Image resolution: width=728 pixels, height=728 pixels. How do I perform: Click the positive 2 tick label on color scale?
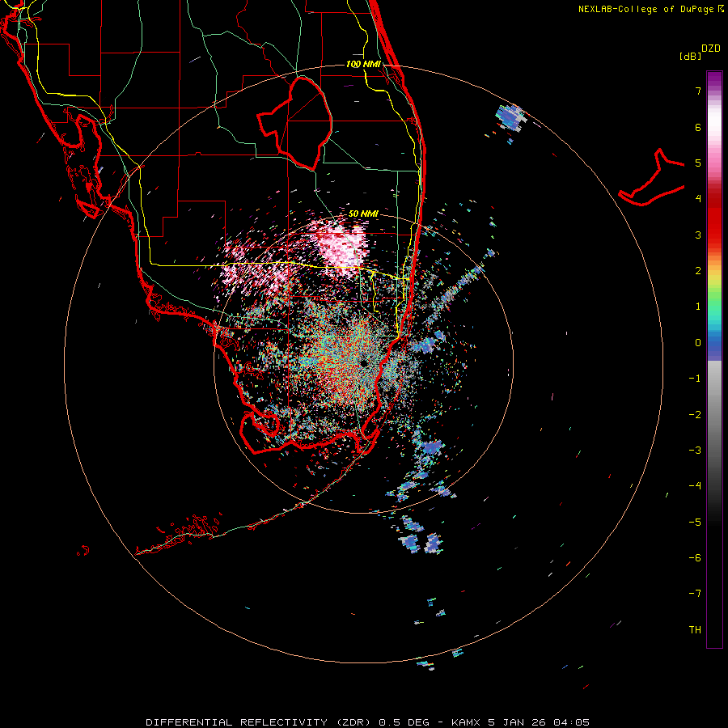[x=698, y=271]
